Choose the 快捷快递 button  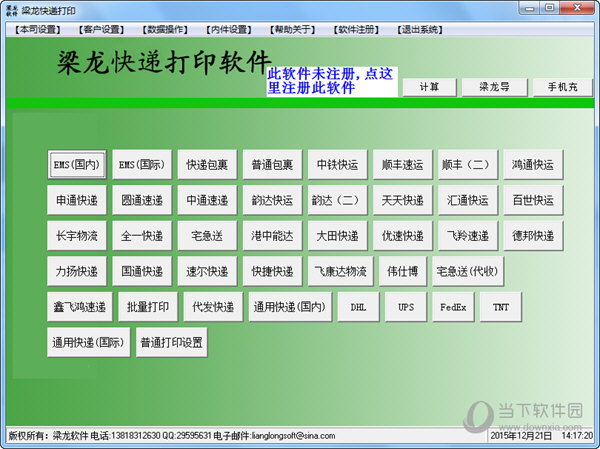(x=272, y=271)
